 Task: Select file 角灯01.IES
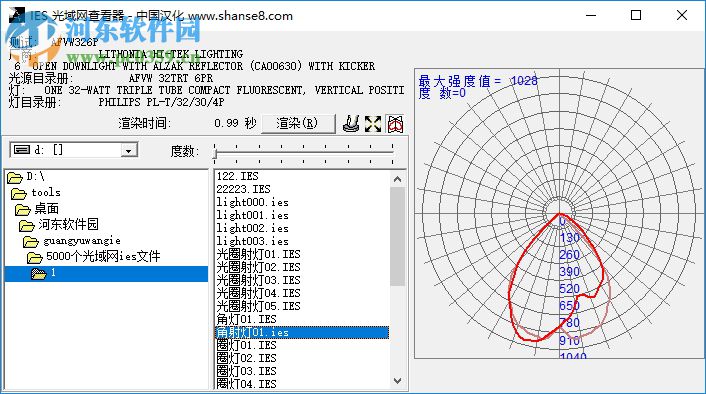pyautogui.click(x=246, y=319)
